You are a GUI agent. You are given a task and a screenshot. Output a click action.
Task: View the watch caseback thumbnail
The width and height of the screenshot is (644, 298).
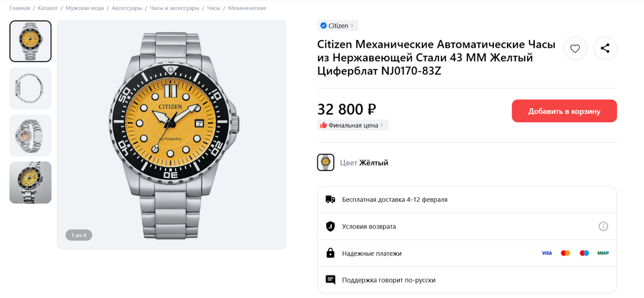31,136
